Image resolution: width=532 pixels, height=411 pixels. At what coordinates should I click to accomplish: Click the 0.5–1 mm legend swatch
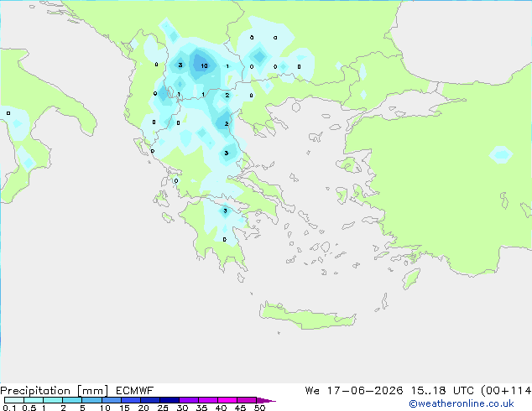coord(34,400)
